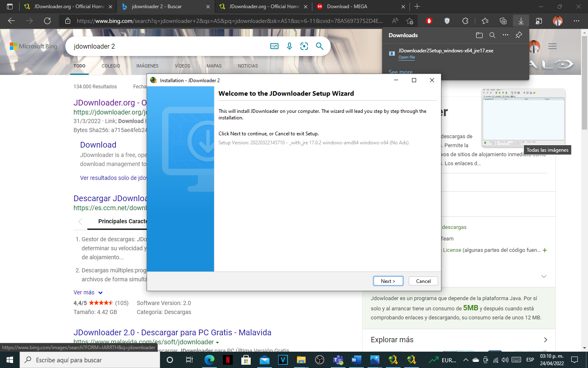Open the Bing hamburger menu

552,46
